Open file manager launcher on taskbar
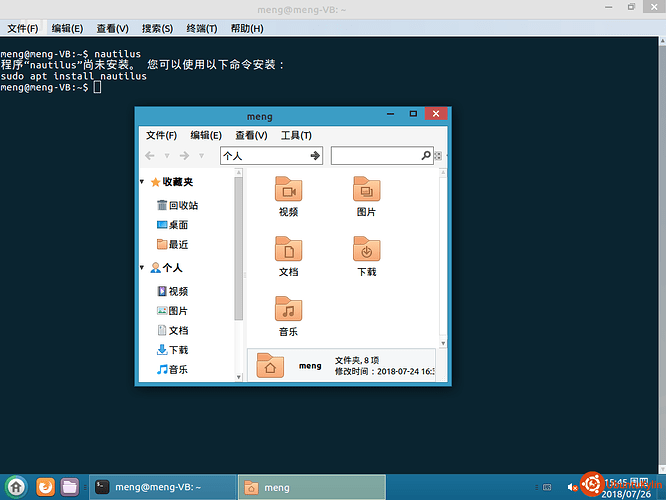This screenshot has height=500, width=666. pyautogui.click(x=70, y=487)
